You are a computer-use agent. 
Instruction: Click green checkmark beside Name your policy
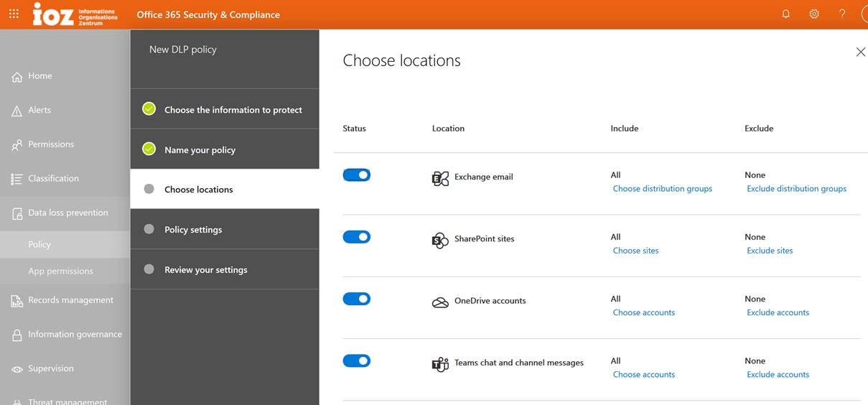point(149,149)
